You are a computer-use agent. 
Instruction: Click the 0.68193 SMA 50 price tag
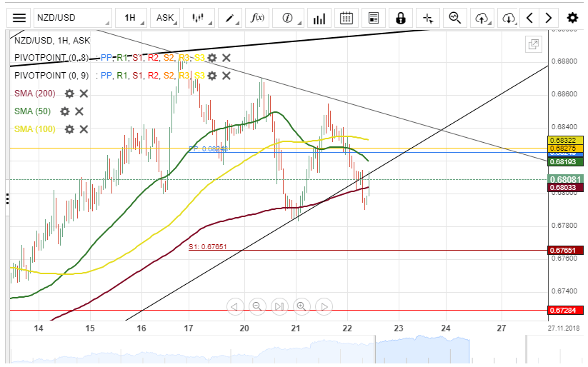[x=566, y=162]
